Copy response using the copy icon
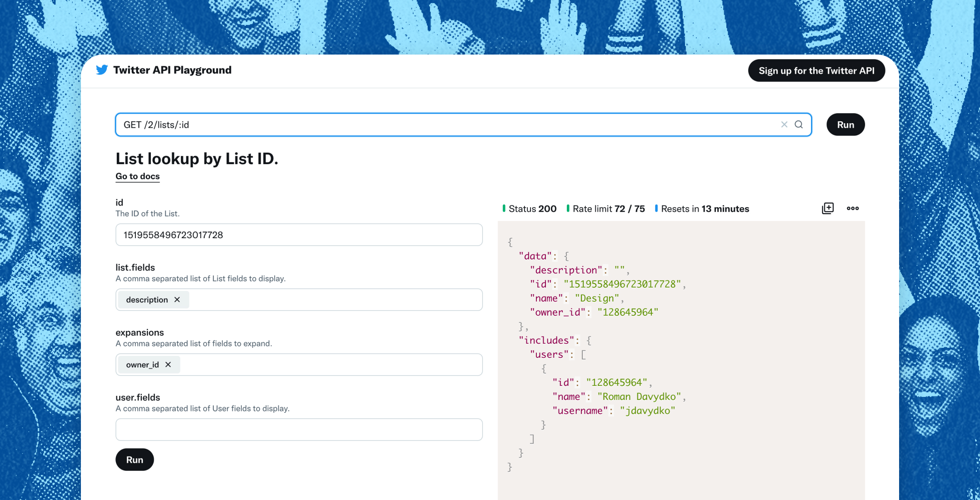 point(828,208)
